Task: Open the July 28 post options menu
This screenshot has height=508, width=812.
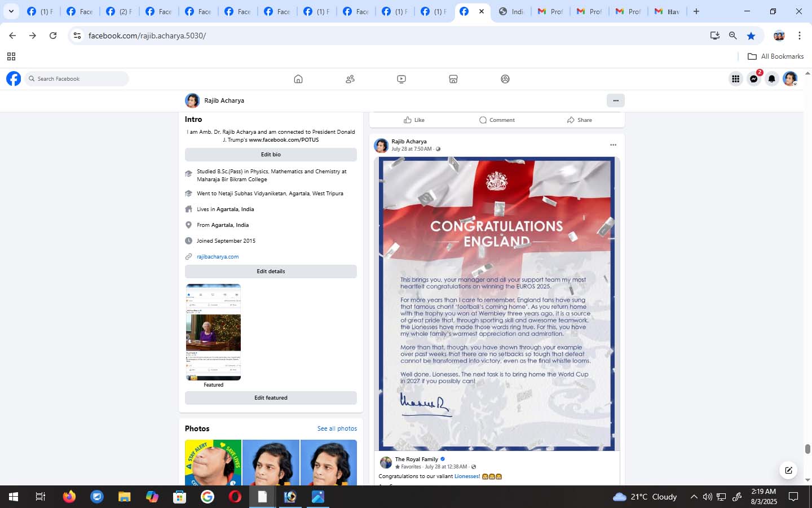Action: pyautogui.click(x=613, y=145)
